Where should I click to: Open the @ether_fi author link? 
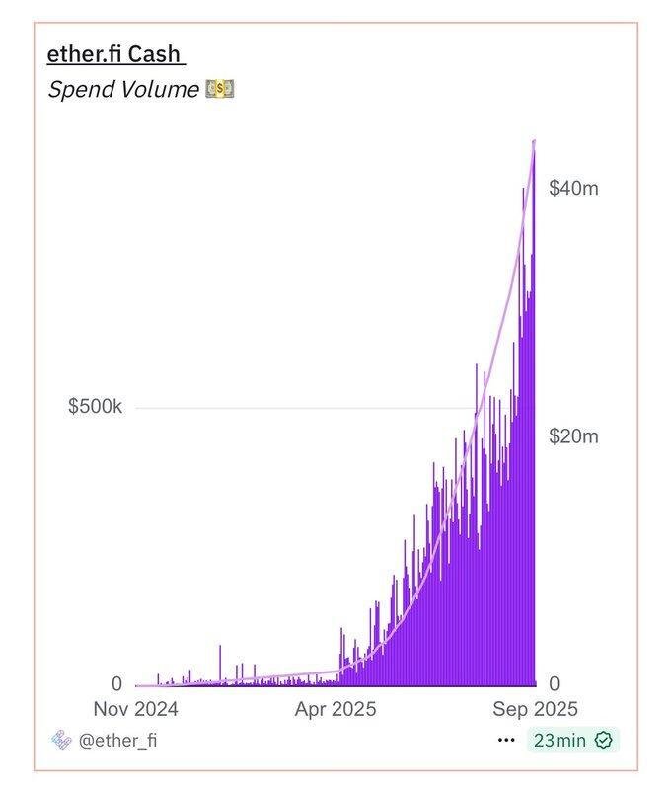117,740
